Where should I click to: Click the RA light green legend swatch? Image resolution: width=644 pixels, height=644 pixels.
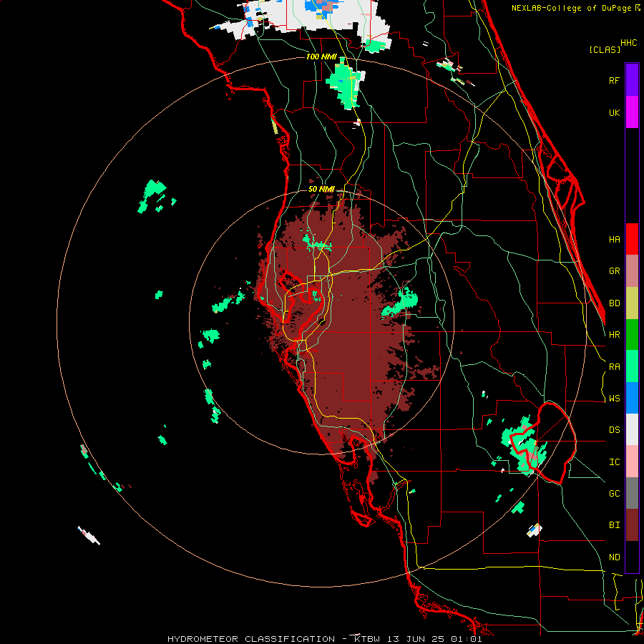pyautogui.click(x=632, y=366)
